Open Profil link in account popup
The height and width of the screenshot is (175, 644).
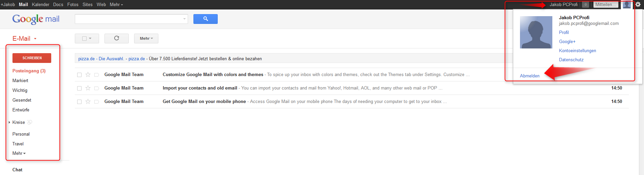[x=564, y=32]
